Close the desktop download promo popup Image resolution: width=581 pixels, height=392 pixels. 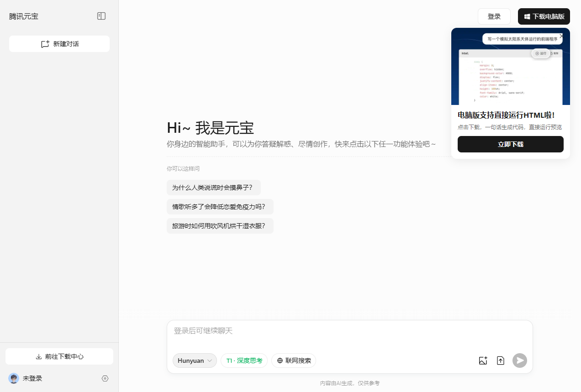pyautogui.click(x=561, y=36)
